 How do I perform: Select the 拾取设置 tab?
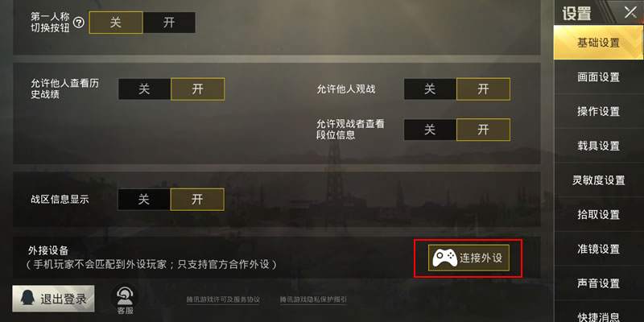coord(598,214)
